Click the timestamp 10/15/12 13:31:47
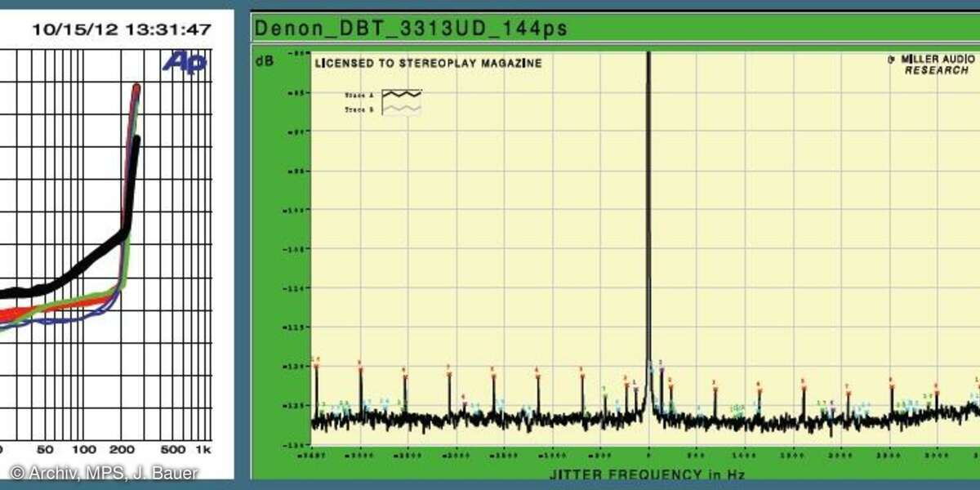 click(x=122, y=30)
